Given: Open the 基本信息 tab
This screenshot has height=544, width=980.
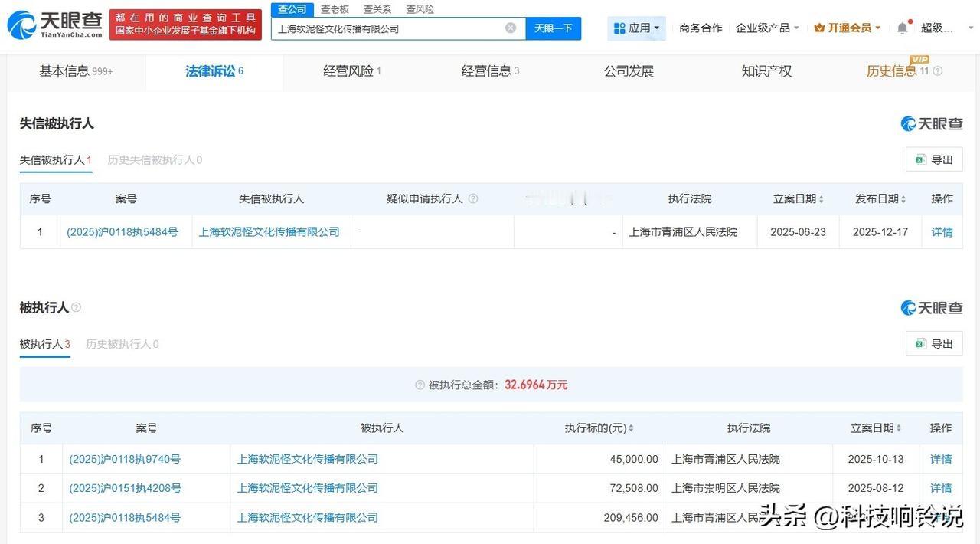Looking at the screenshot, I should click(76, 71).
